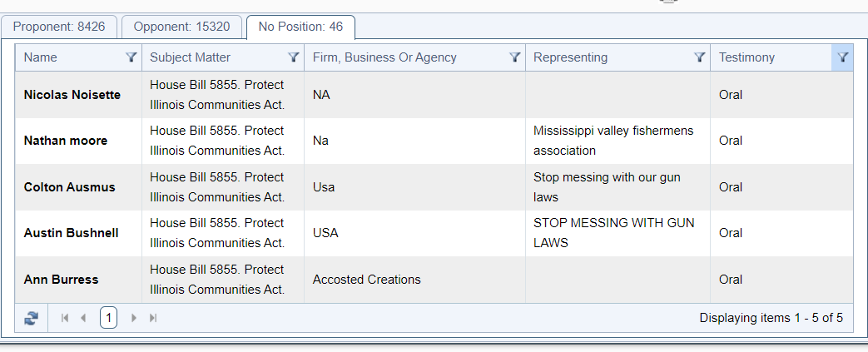Go to the last page arrow
The height and width of the screenshot is (352, 868).
click(x=153, y=318)
